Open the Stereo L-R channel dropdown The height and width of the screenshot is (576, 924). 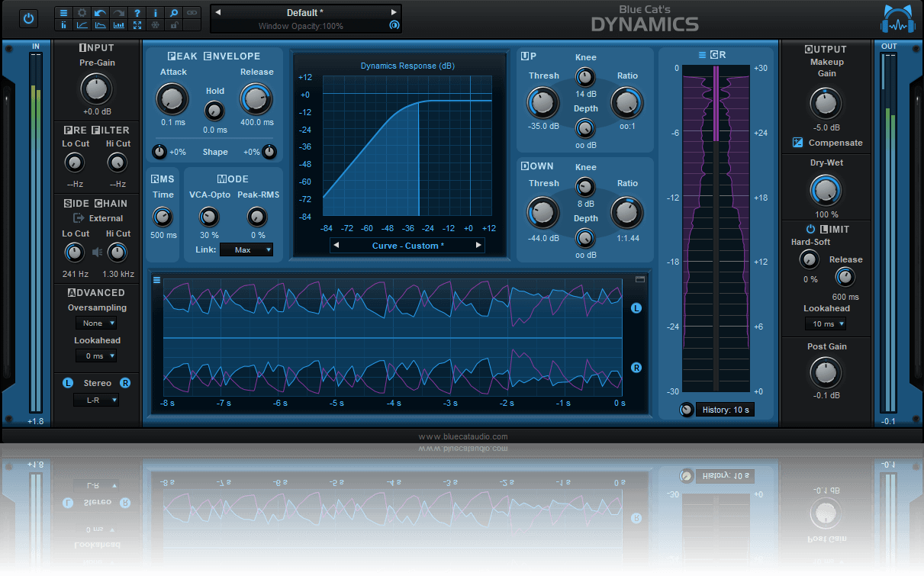point(95,400)
